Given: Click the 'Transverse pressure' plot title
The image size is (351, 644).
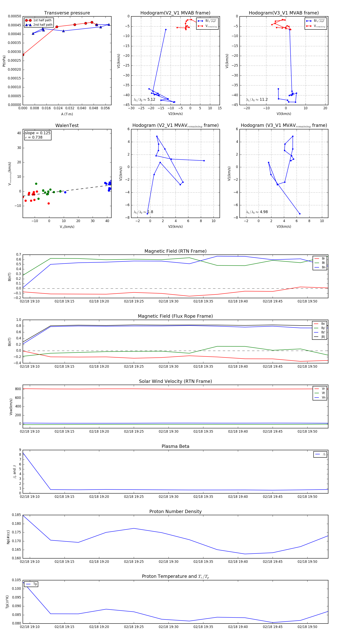Looking at the screenshot, I should click(67, 13).
